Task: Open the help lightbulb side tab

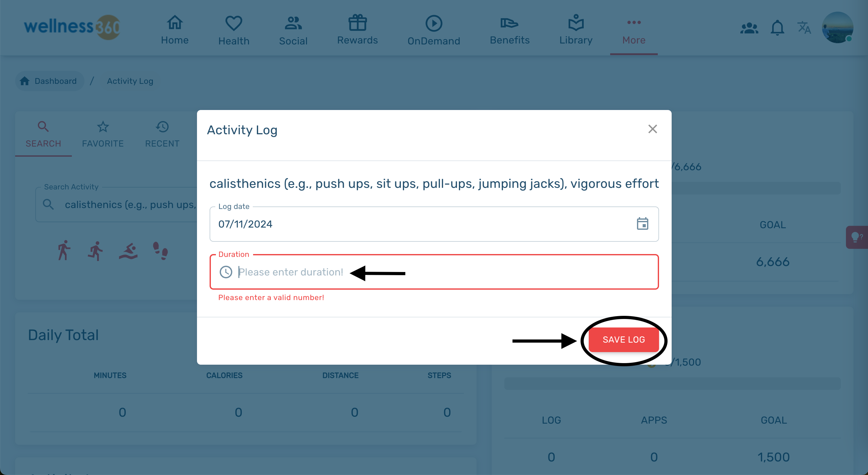Action: tap(857, 237)
